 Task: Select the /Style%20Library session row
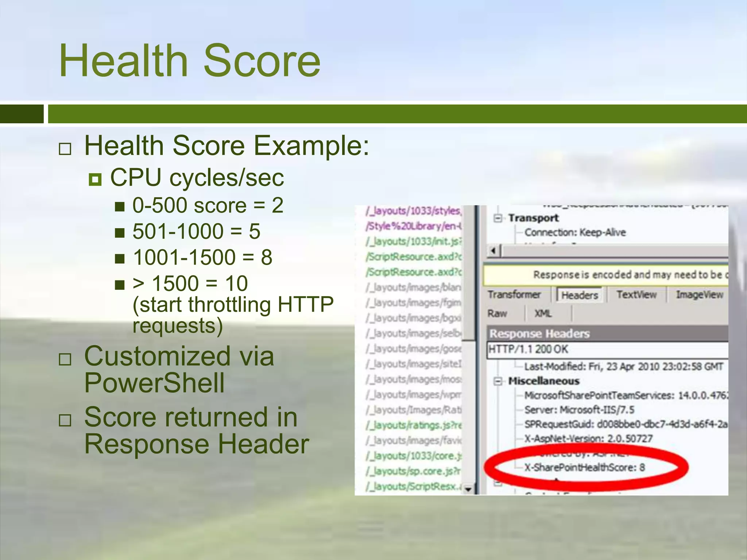tap(414, 226)
